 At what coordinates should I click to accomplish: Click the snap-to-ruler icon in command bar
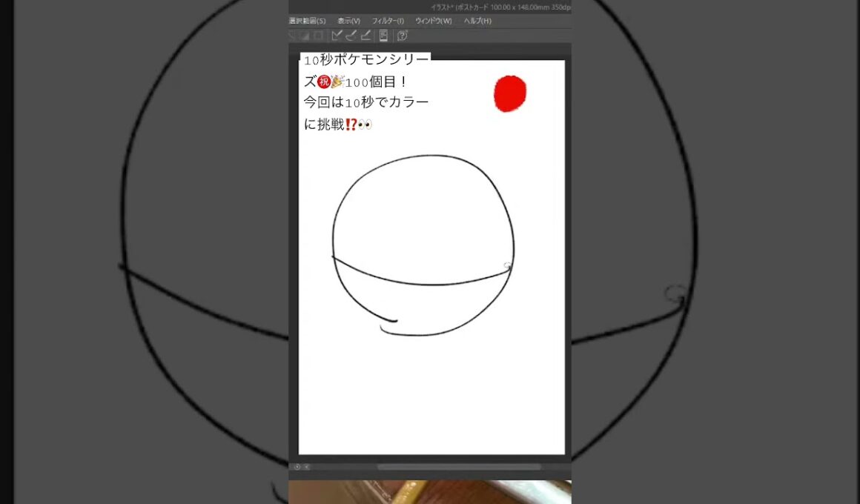click(337, 36)
